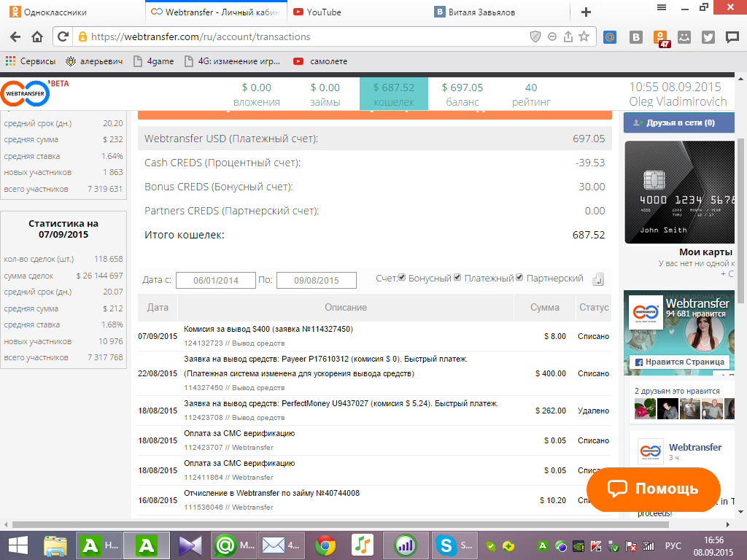Click the Oleg Vladimirovich user name
The height and width of the screenshot is (560, 747).
[678, 101]
